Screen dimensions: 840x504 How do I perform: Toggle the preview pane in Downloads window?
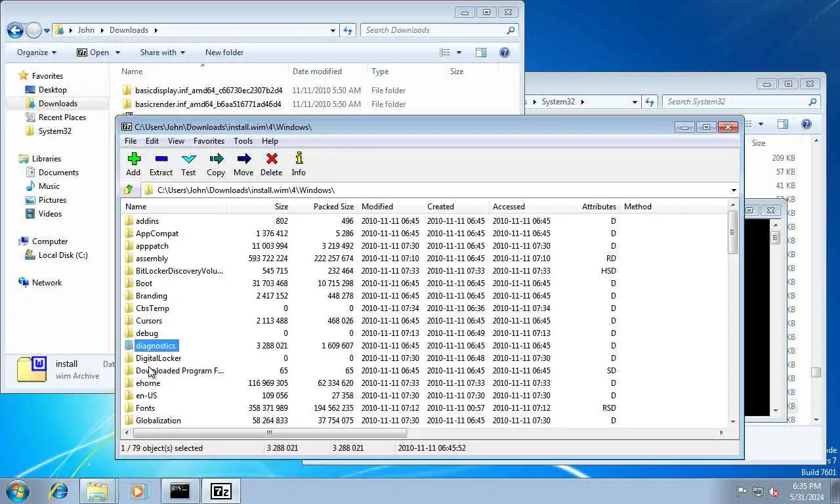(x=481, y=52)
